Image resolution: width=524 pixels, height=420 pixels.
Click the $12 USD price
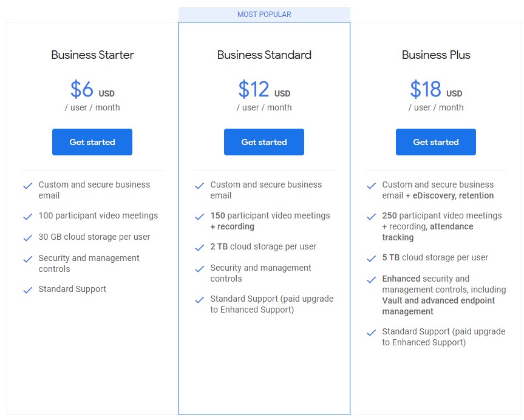click(264, 89)
